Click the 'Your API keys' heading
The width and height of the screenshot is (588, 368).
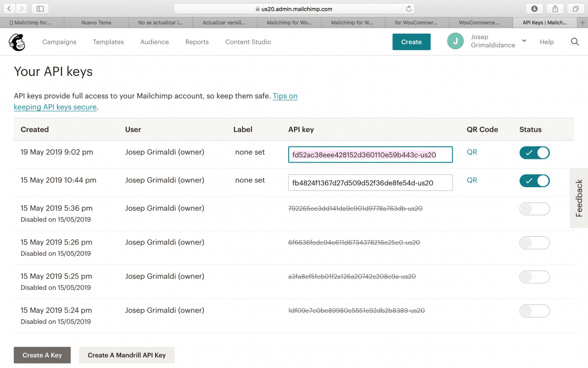(53, 72)
